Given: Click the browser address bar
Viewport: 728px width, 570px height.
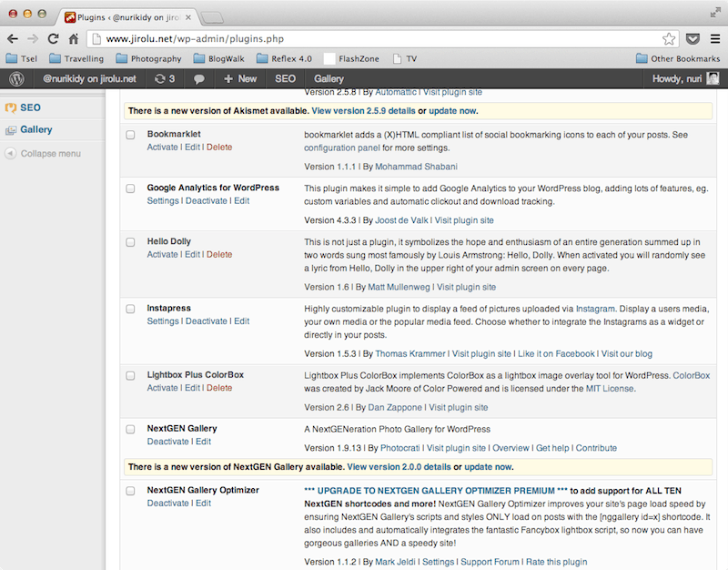Looking at the screenshot, I should [373, 39].
